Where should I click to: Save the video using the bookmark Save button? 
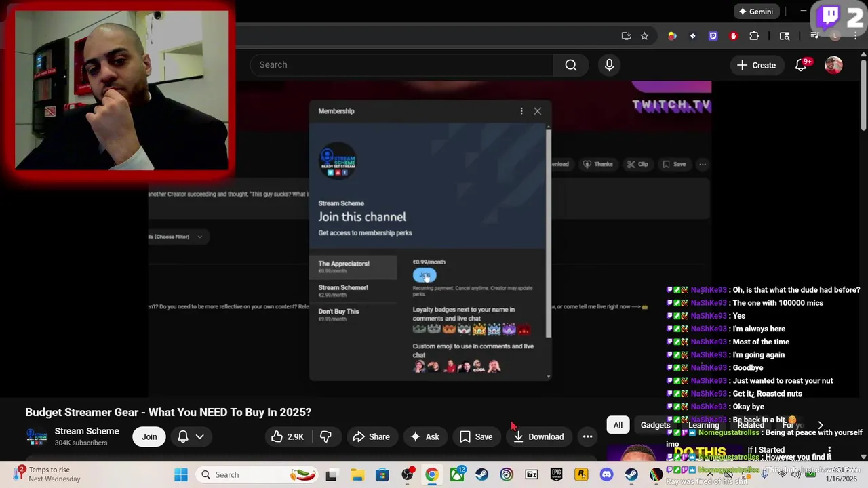(x=476, y=436)
